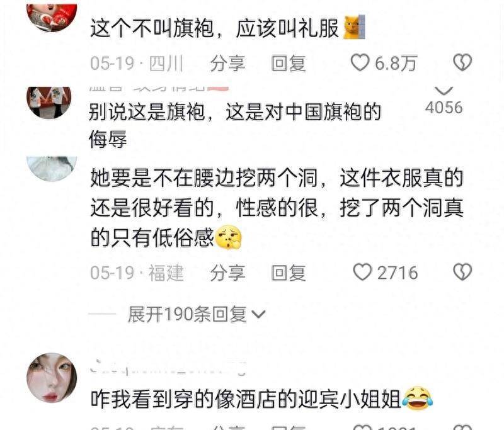Like the 福建 comment with 2716 likes
Screen dimensions: 504x430
click(362, 273)
